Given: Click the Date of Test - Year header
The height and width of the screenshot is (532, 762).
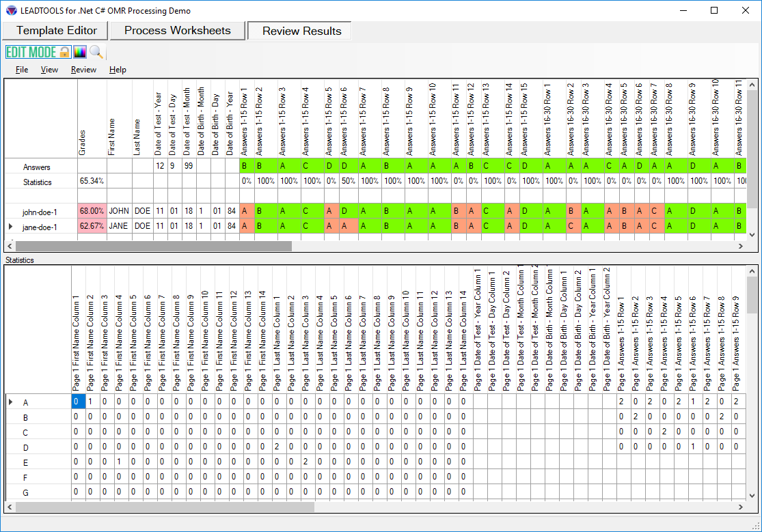Looking at the screenshot, I should 161,119.
